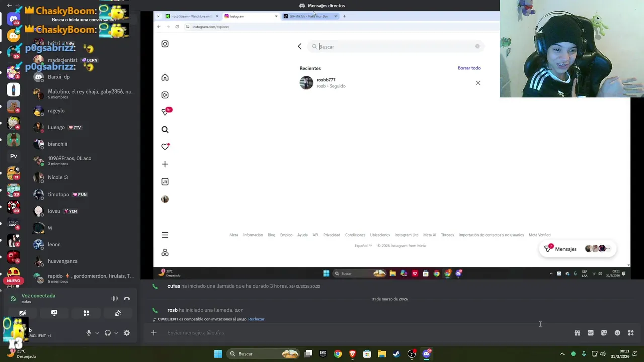Open the Windows Start menu
The height and width of the screenshot is (362, 644).
pyautogui.click(x=218, y=354)
